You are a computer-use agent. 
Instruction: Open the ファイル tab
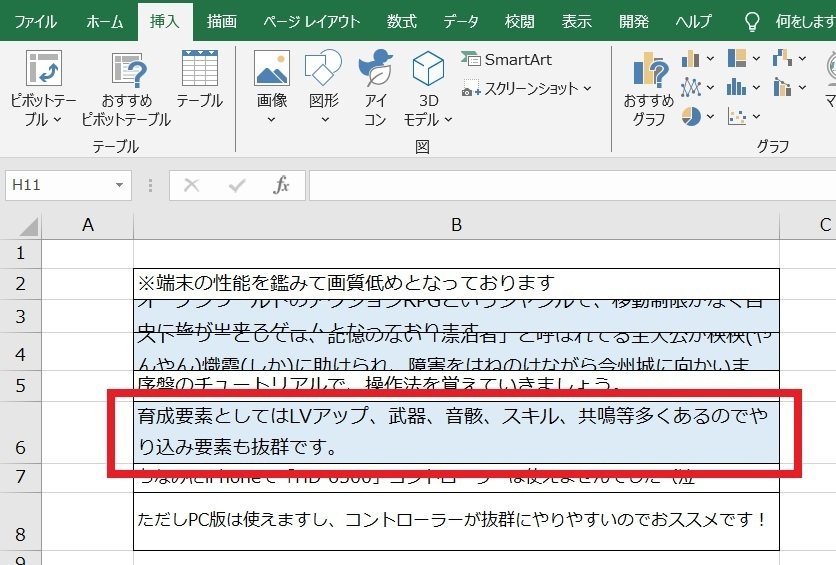[35, 21]
